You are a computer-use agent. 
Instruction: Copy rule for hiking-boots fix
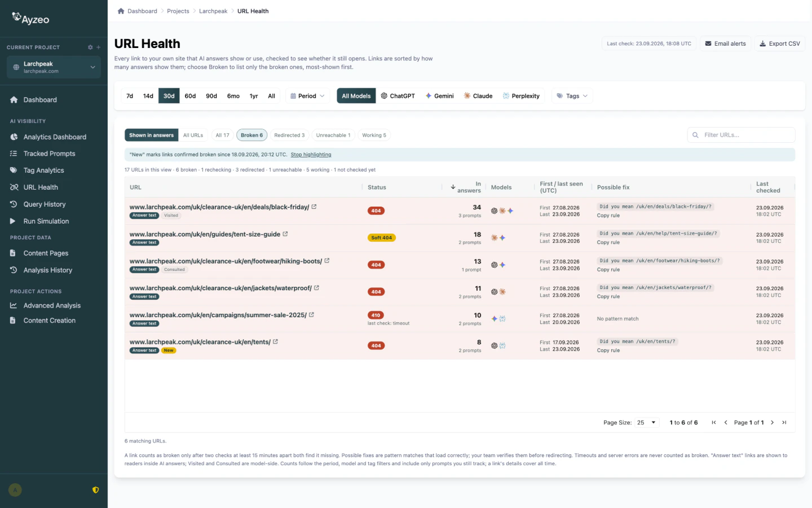[608, 270]
